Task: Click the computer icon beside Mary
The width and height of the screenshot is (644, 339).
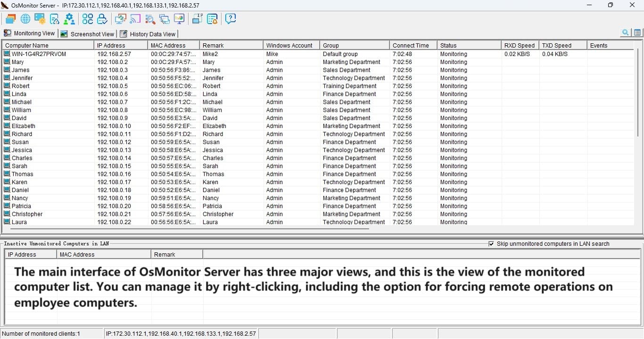Action: point(7,62)
